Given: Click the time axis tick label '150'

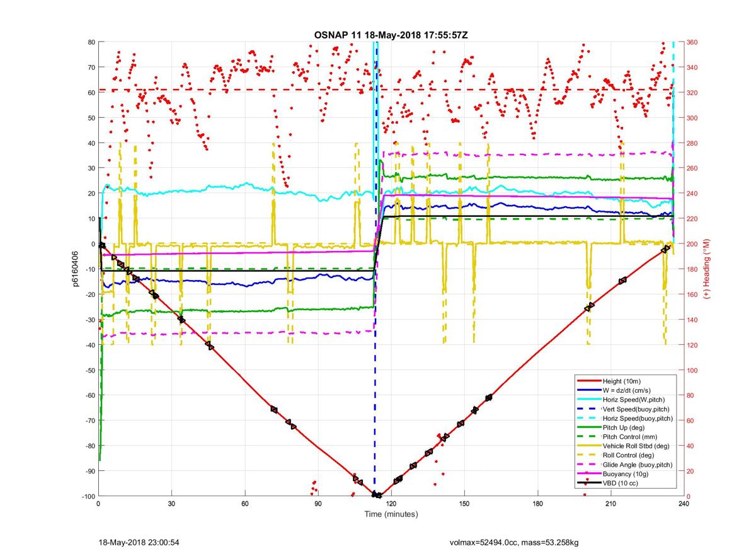Looking at the screenshot, I should click(x=464, y=504).
